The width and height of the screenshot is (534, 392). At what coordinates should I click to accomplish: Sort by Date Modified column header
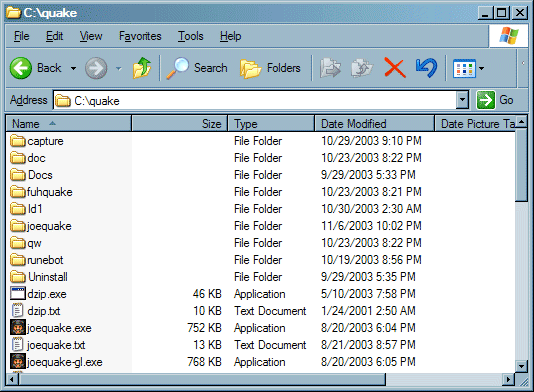pos(375,124)
